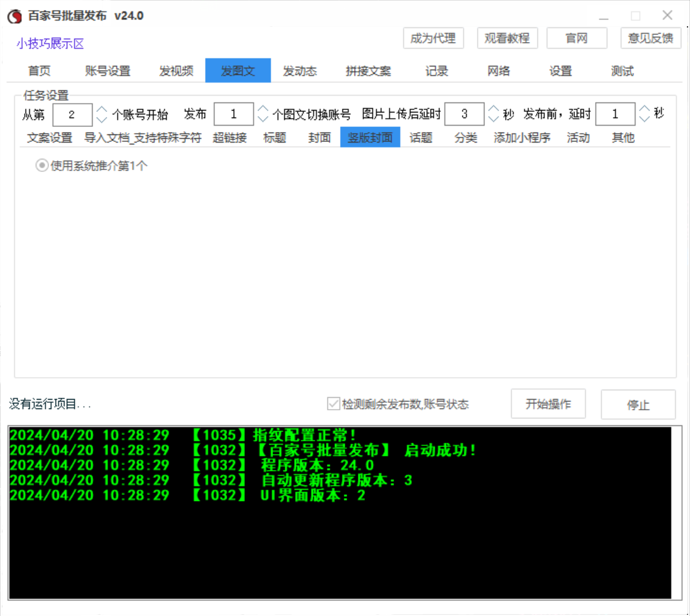
Task: Open the 设置 tab
Action: coord(560,71)
